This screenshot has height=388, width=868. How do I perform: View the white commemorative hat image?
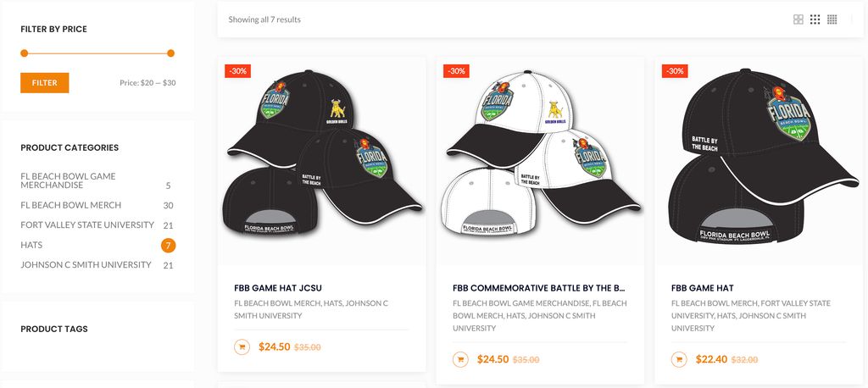(540, 161)
